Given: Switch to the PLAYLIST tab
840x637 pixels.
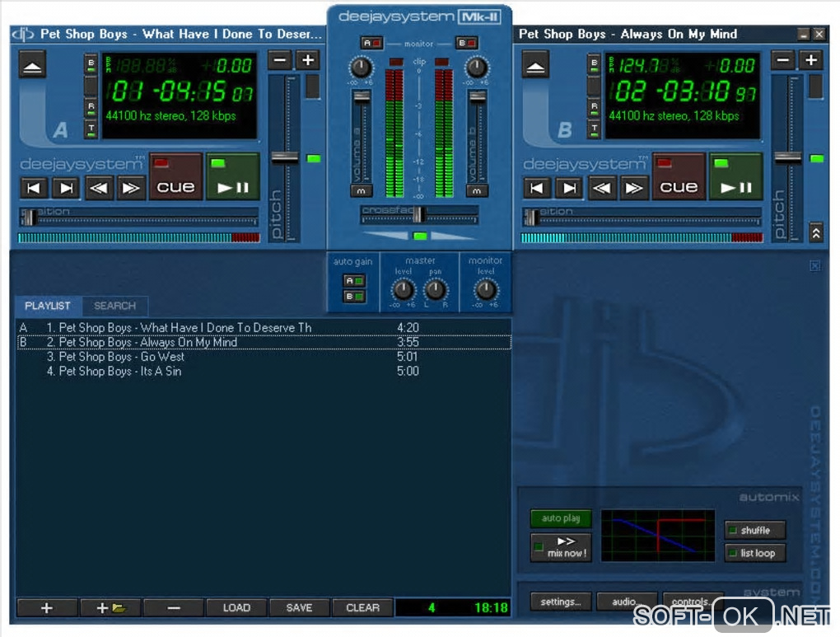Looking at the screenshot, I should [x=48, y=306].
